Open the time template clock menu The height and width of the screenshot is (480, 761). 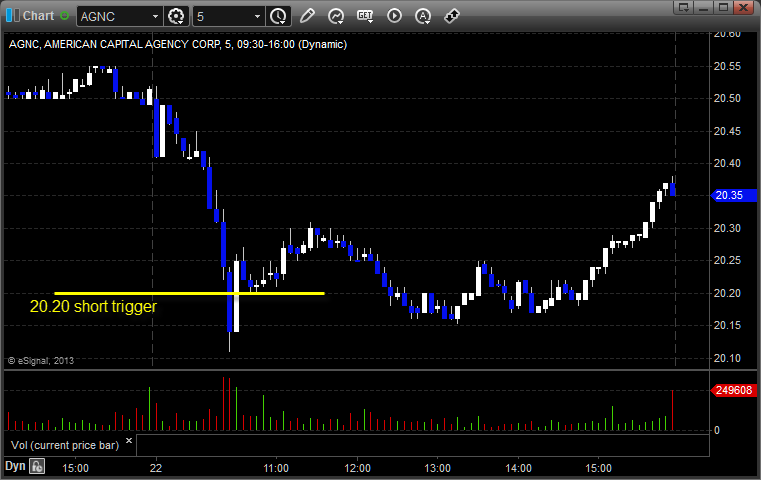pos(279,16)
